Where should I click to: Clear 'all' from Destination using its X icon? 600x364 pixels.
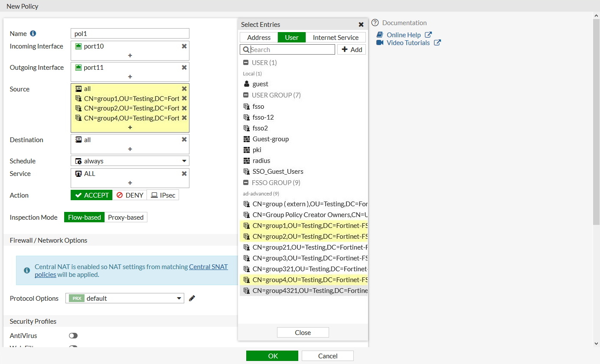tap(184, 140)
